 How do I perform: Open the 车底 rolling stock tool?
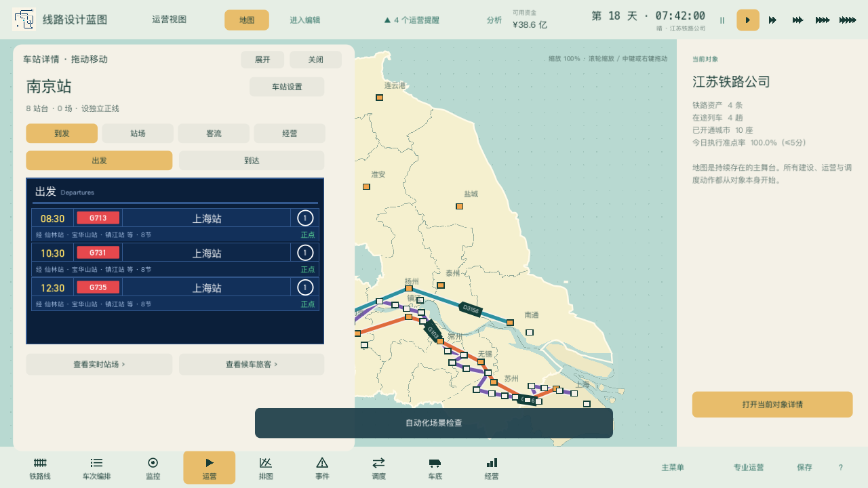tap(435, 468)
